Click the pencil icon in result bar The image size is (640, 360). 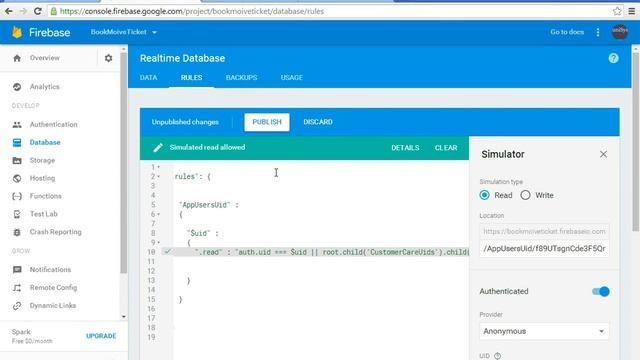(158, 147)
